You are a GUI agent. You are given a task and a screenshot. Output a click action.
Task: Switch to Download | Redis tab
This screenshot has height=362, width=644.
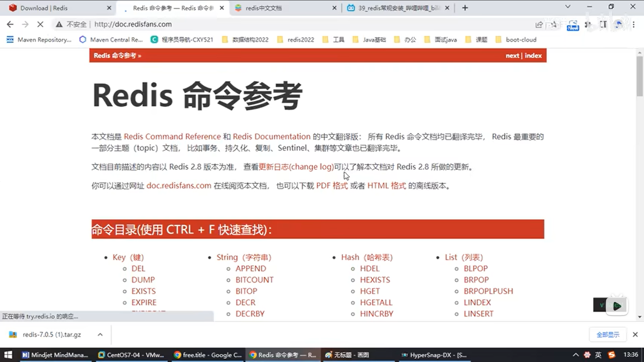(x=44, y=8)
